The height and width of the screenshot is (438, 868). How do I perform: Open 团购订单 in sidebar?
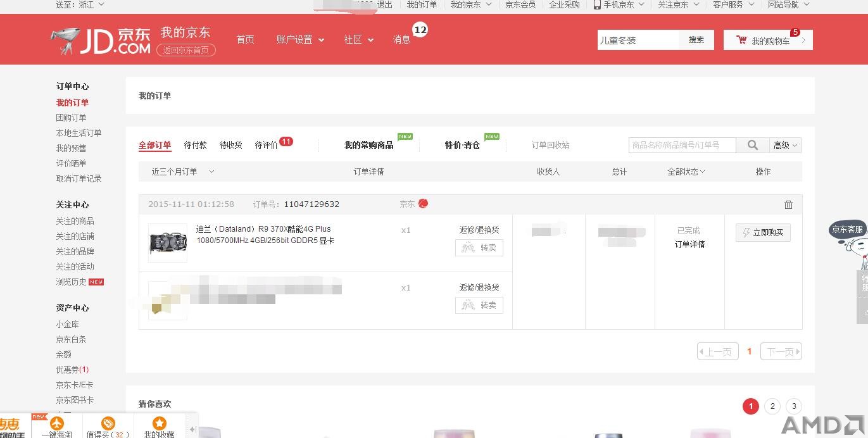tap(71, 118)
